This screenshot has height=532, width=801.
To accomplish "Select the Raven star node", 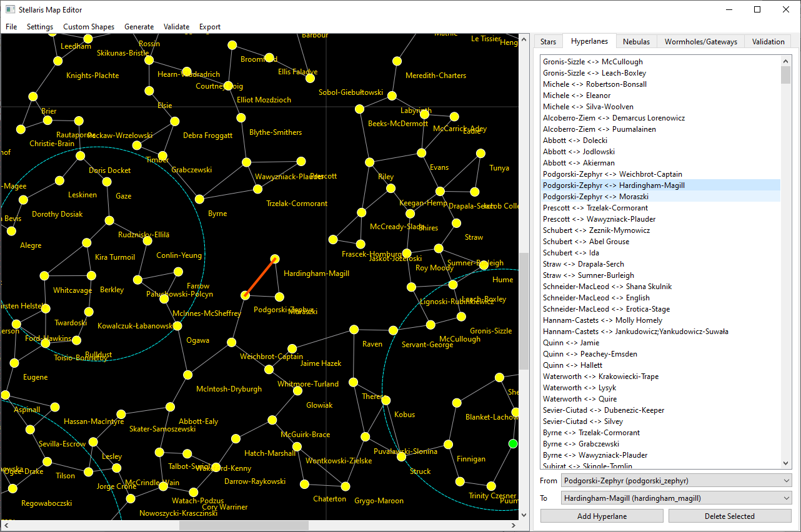I will tap(354, 329).
